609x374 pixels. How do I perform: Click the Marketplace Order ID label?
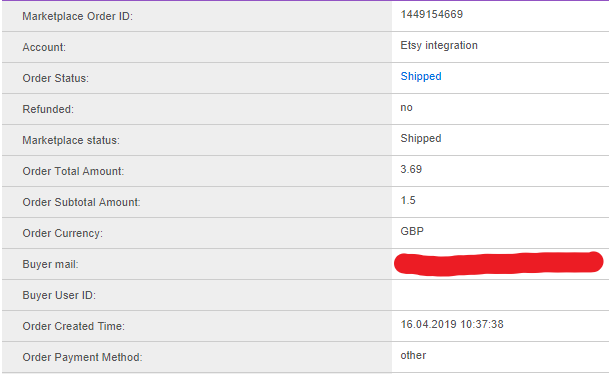(x=77, y=16)
